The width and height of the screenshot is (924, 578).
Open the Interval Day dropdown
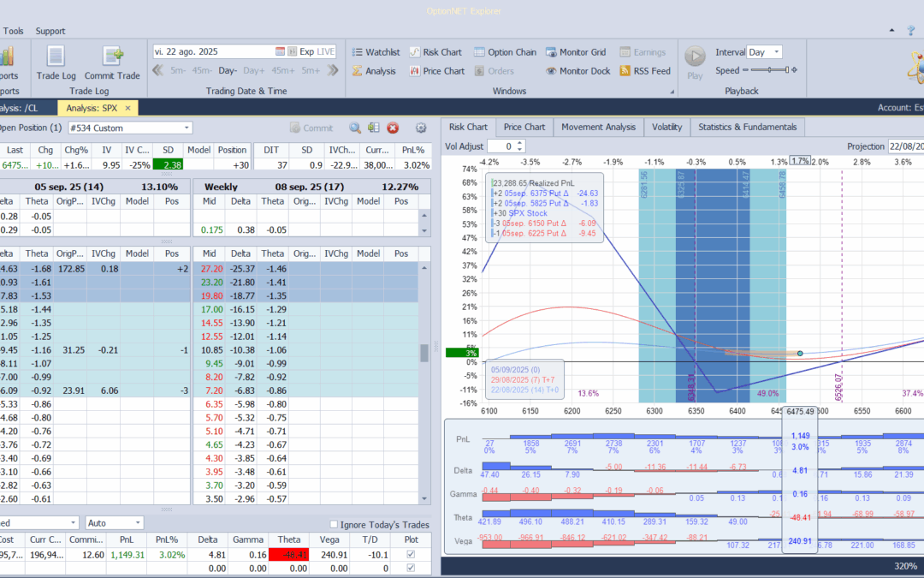pyautogui.click(x=776, y=52)
